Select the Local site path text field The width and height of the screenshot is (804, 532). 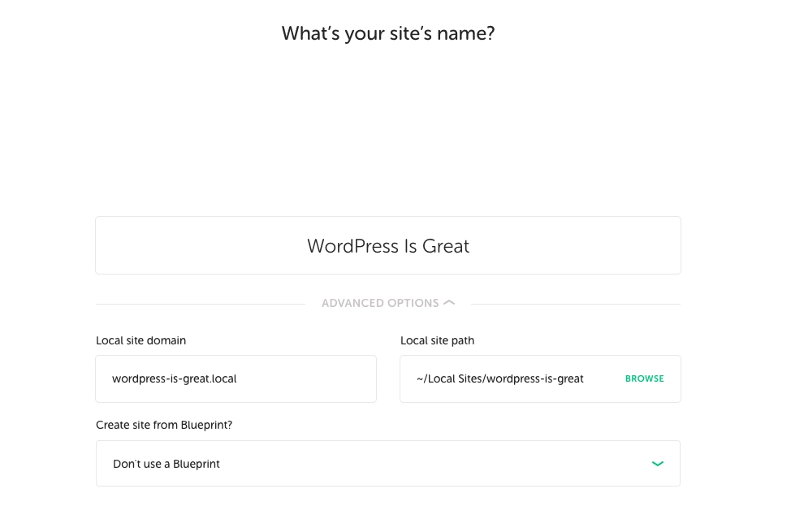(540, 378)
